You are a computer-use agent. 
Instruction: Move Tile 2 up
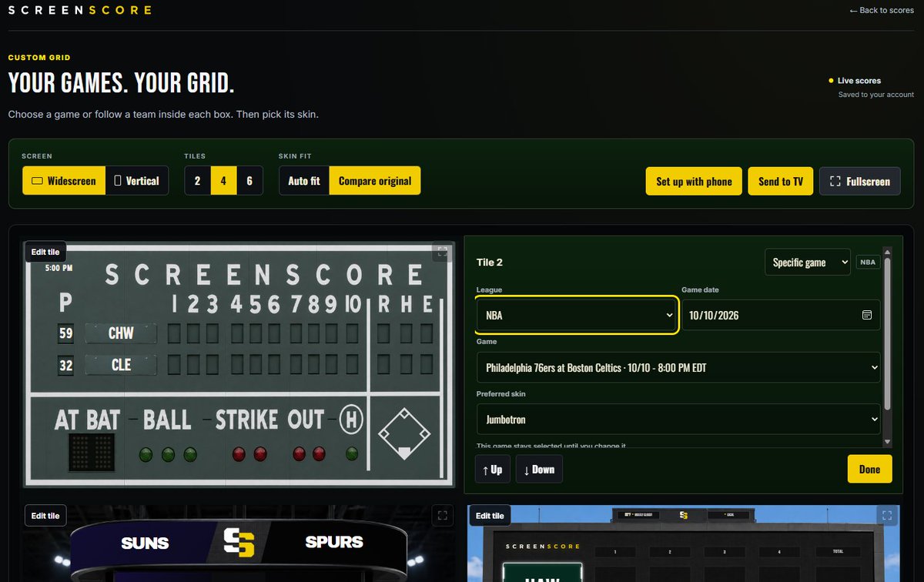(x=493, y=469)
